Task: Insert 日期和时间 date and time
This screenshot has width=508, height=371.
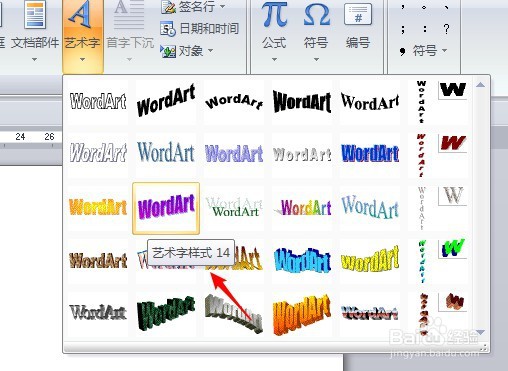Action: 200,29
